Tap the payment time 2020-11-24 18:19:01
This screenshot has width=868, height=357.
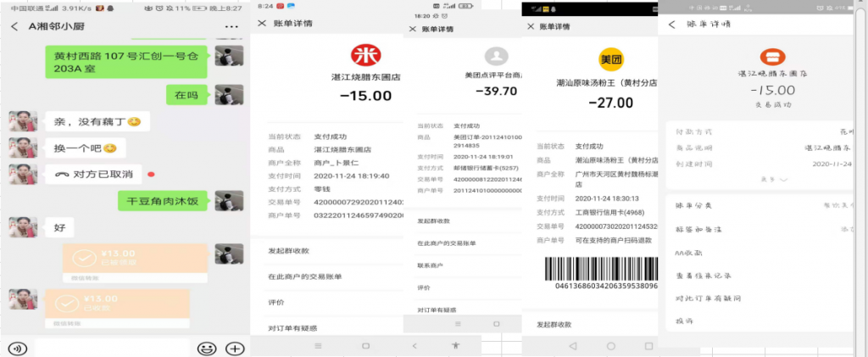[x=483, y=157]
